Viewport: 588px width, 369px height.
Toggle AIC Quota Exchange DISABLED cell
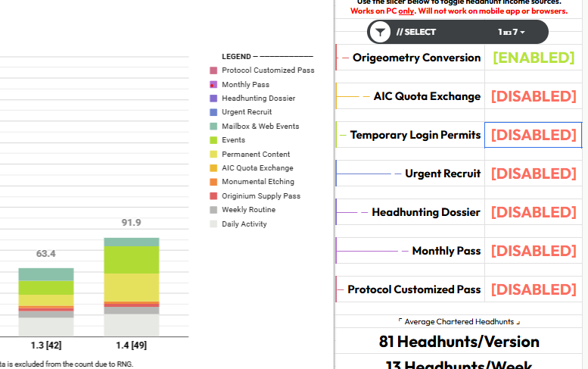click(534, 96)
